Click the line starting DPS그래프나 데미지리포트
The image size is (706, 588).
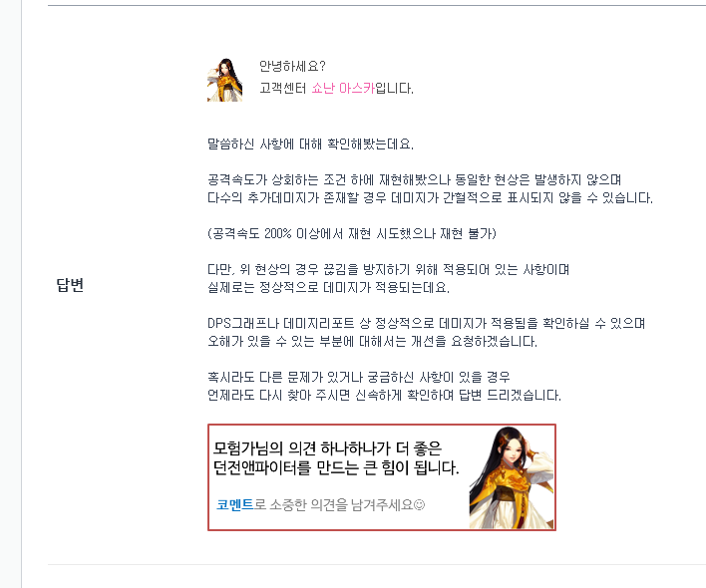click(x=426, y=324)
